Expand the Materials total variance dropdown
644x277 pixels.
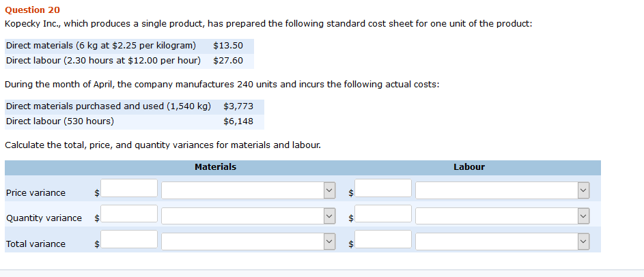tap(249, 242)
